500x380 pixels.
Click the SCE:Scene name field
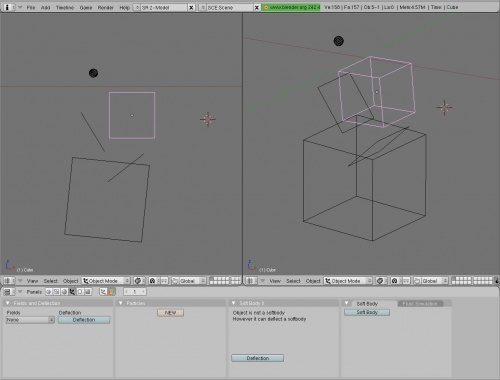click(229, 7)
